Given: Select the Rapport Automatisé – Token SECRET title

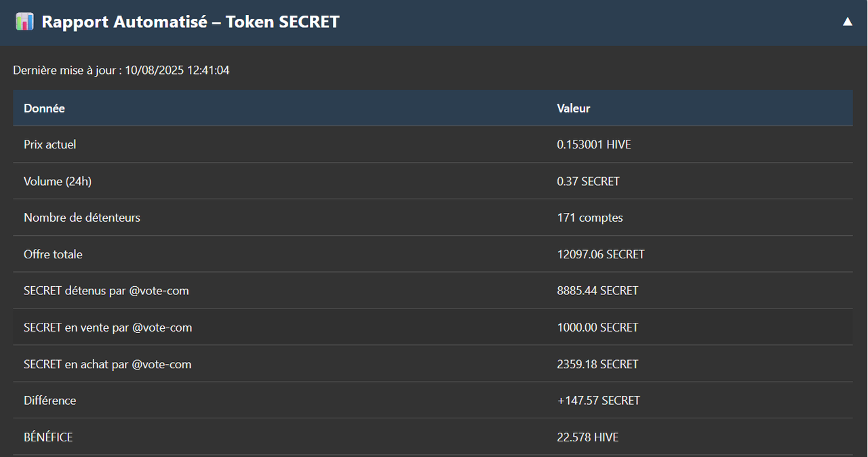Looking at the screenshot, I should pyautogui.click(x=191, y=22).
